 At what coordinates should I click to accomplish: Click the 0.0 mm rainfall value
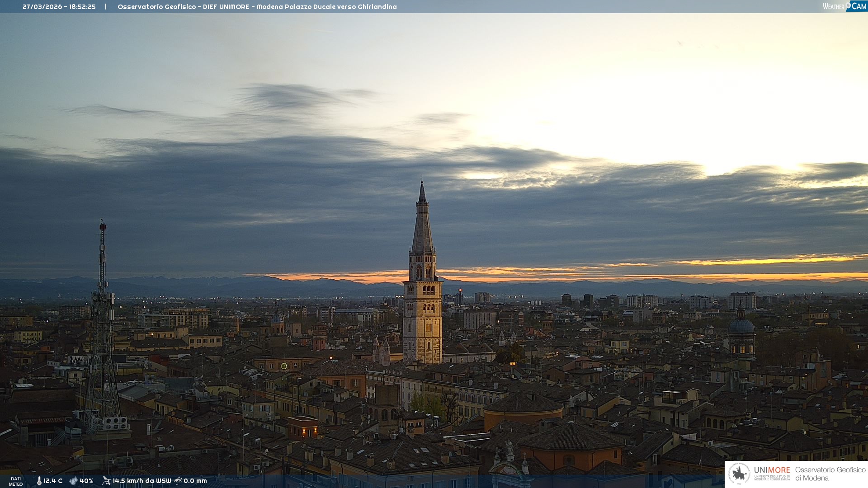[x=195, y=481]
